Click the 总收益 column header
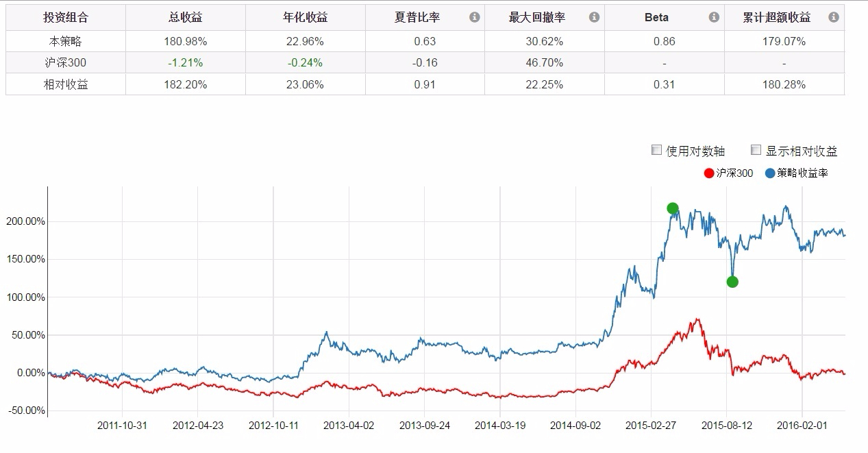Viewport: 868px width, 453px height. [x=186, y=17]
